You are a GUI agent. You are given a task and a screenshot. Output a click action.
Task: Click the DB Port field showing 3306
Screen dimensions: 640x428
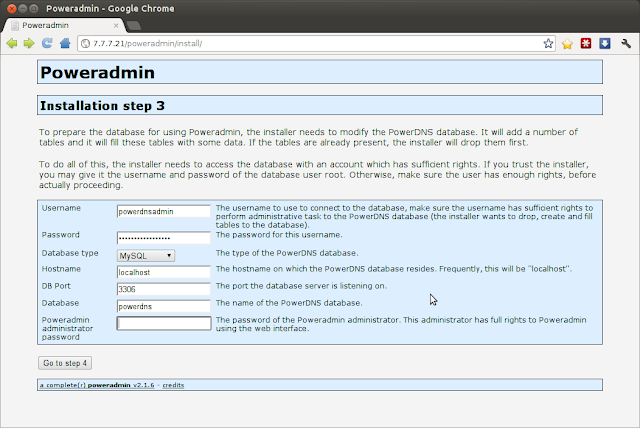point(164,289)
